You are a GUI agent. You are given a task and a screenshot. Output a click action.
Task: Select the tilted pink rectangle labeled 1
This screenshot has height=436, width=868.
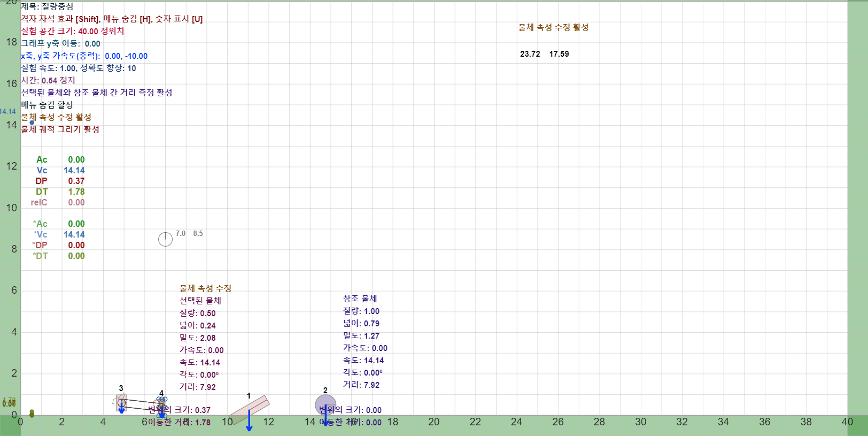coord(249,410)
